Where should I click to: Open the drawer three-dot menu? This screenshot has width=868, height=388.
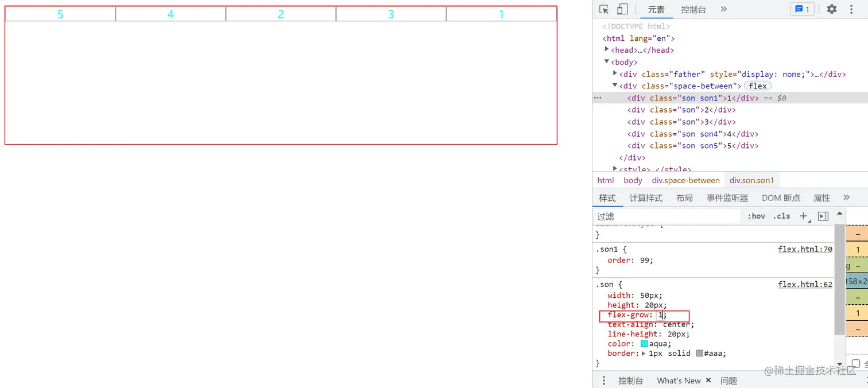(603, 381)
